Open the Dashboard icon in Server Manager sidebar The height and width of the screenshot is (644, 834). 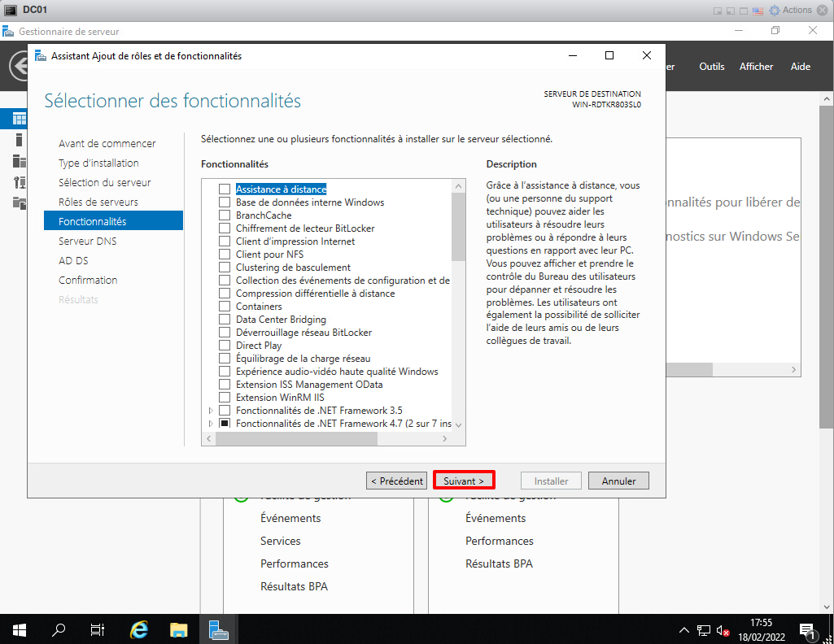pos(20,120)
